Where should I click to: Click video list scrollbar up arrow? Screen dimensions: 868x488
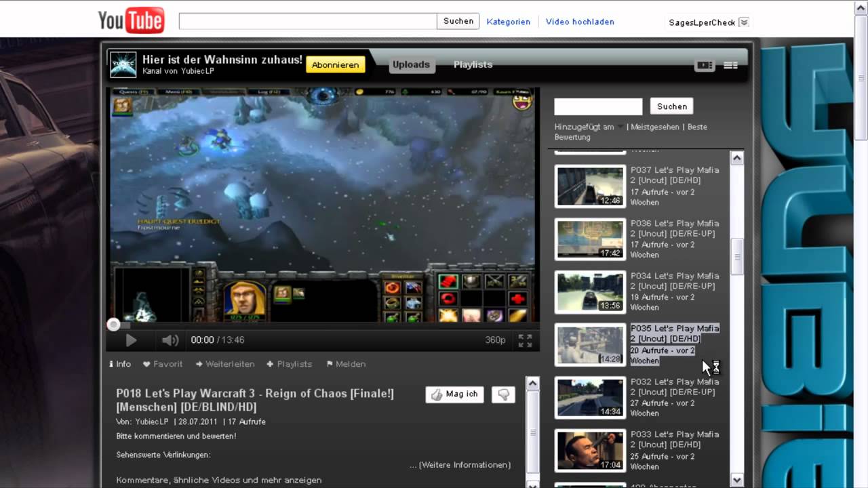pyautogui.click(x=737, y=158)
